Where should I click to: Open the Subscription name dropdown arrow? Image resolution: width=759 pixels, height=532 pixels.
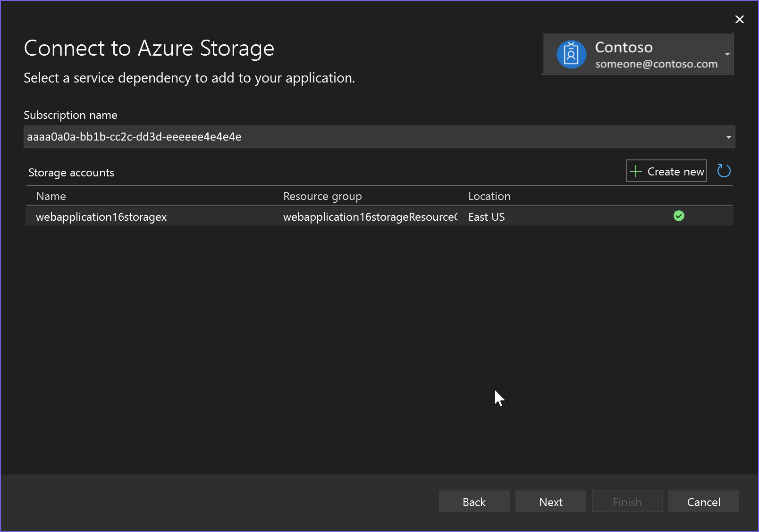728,137
